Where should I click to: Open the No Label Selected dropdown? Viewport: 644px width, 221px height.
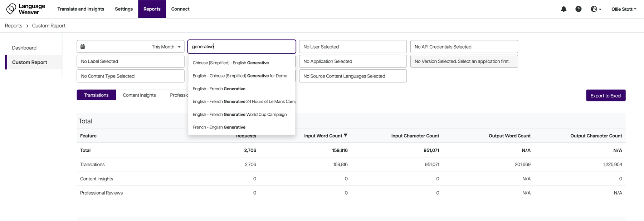pos(130,61)
